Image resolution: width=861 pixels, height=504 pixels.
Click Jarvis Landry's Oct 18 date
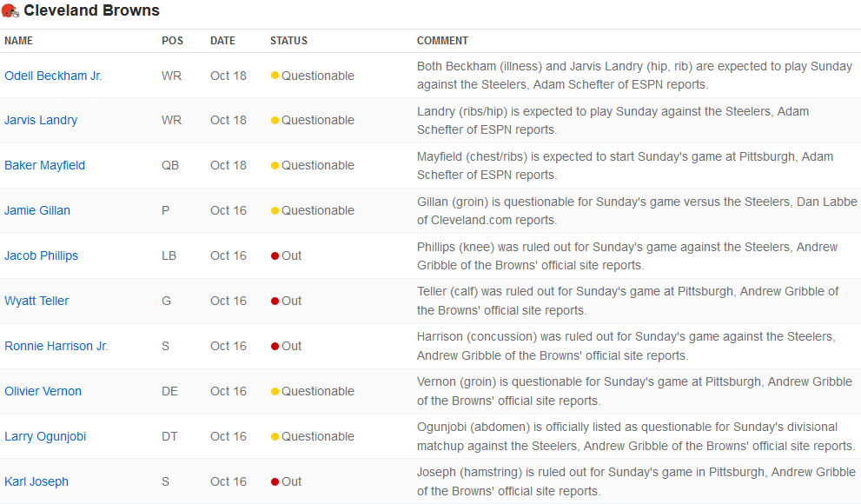tap(228, 120)
